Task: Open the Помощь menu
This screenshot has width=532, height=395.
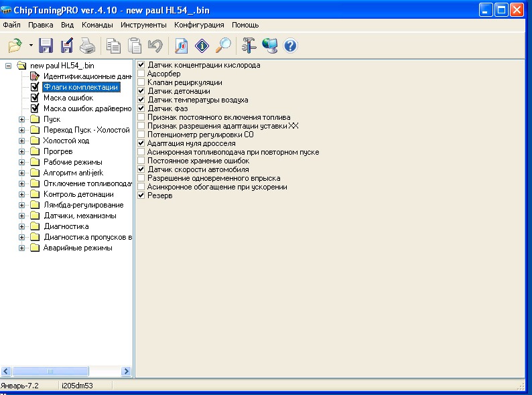Action: 245,25
